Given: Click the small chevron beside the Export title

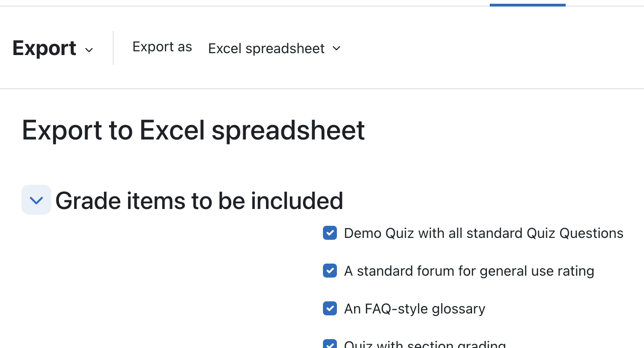Looking at the screenshot, I should pos(89,50).
